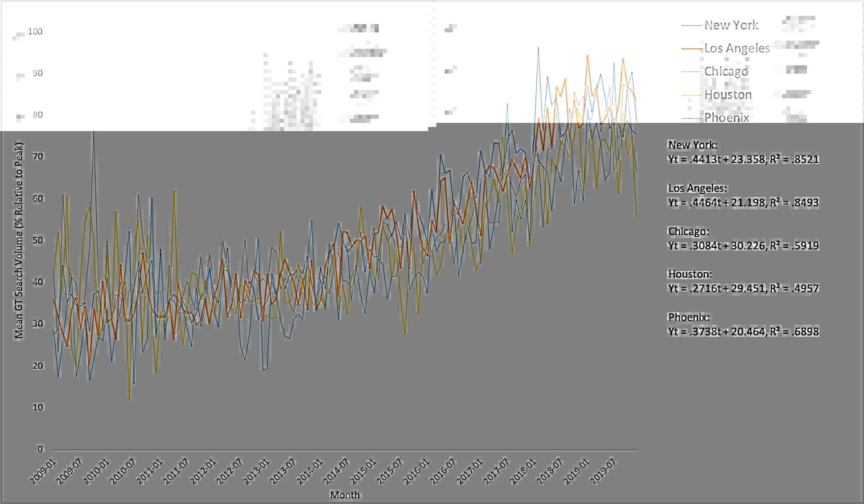This screenshot has height=504, width=864.
Task: Click the 'Mean GT Search Volume' y-axis title
Action: pos(18,241)
